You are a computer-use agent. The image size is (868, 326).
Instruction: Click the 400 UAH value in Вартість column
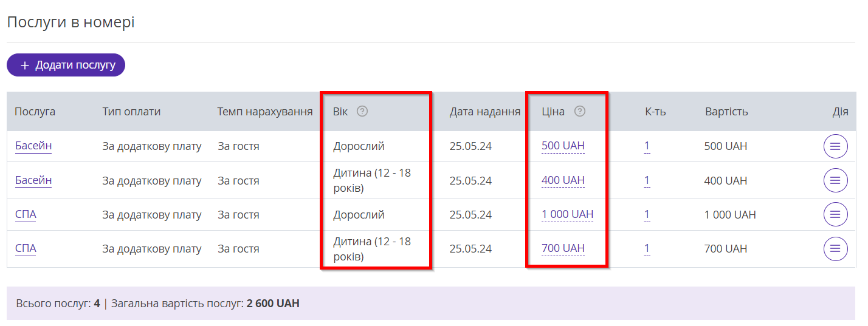726,180
